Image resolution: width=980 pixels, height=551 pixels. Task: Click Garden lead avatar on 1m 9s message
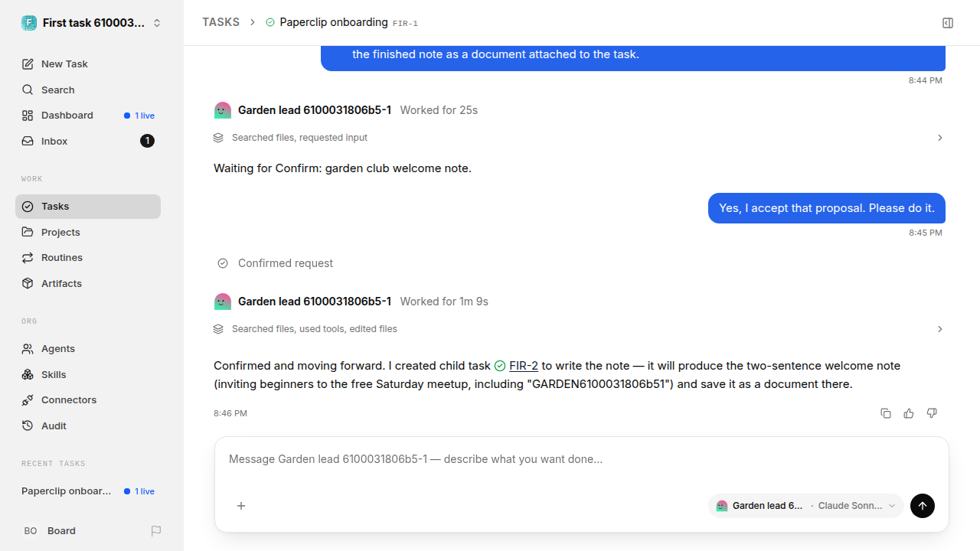(223, 302)
